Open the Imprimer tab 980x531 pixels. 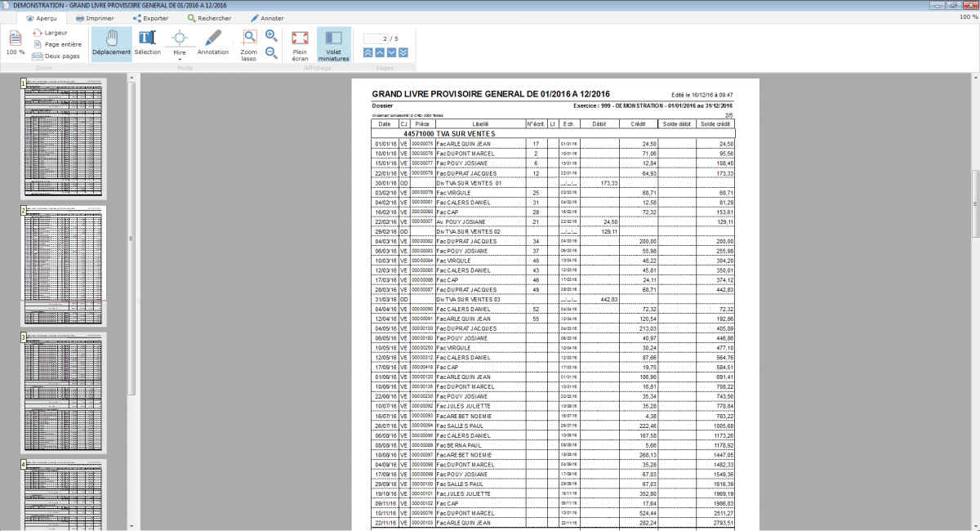click(94, 18)
